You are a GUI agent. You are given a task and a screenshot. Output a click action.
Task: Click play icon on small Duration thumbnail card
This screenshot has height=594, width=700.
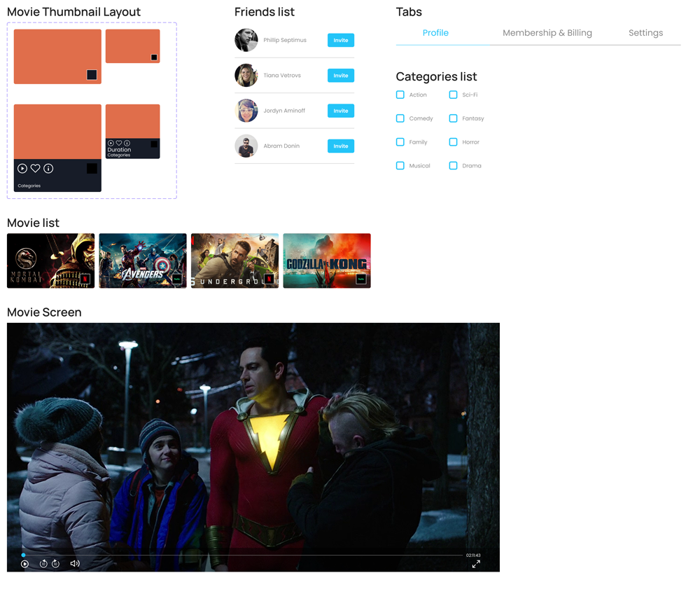(111, 143)
